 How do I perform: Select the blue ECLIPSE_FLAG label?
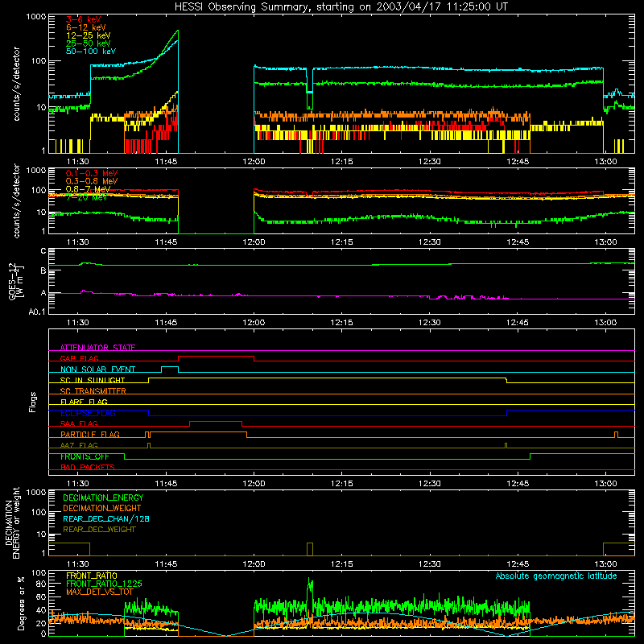pyautogui.click(x=88, y=413)
